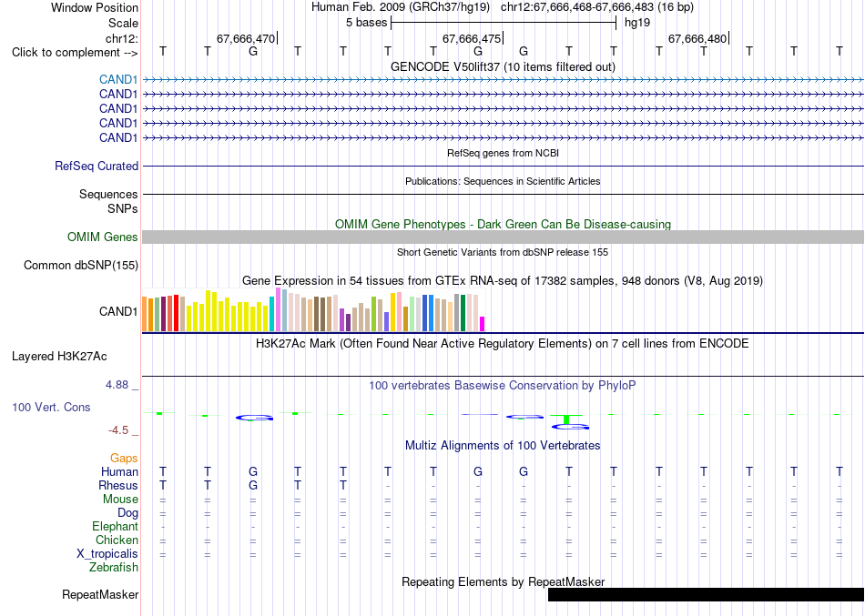Click the 67,666,470 ruler position marker
The height and width of the screenshot is (616, 865).
[246, 38]
